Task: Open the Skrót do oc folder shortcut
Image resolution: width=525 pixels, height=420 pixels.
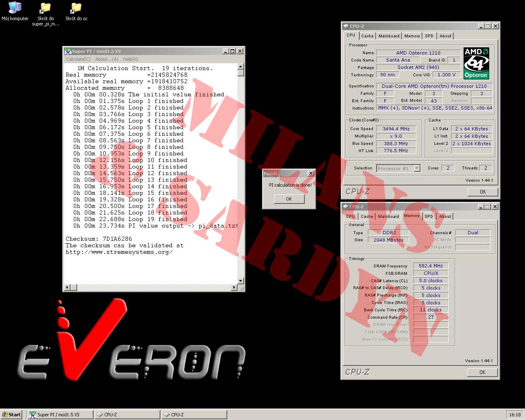Action: pos(76,11)
